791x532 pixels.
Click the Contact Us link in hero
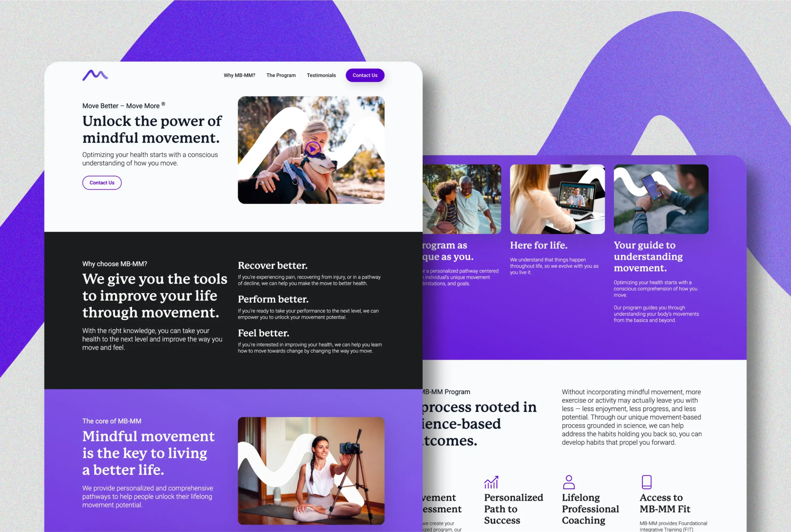pos(102,182)
